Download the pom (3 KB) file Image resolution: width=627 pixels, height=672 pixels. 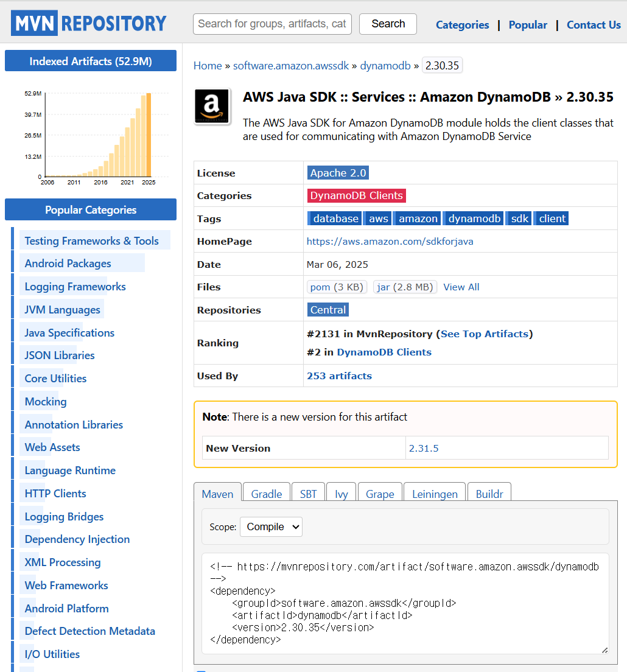pyautogui.click(x=337, y=287)
